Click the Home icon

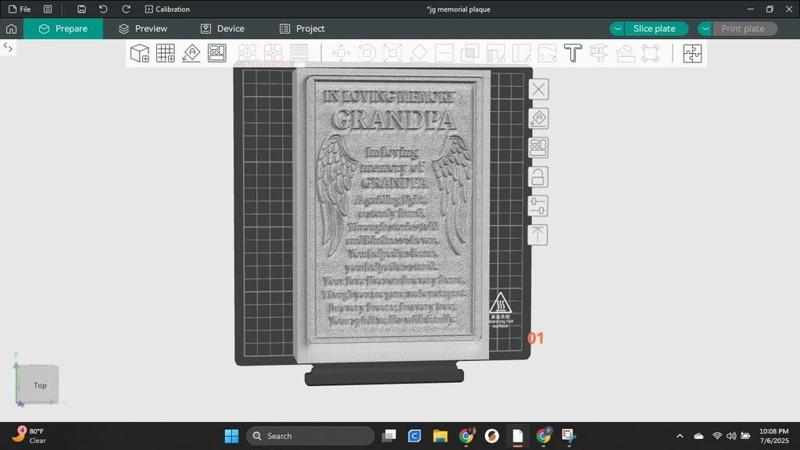tap(11, 29)
